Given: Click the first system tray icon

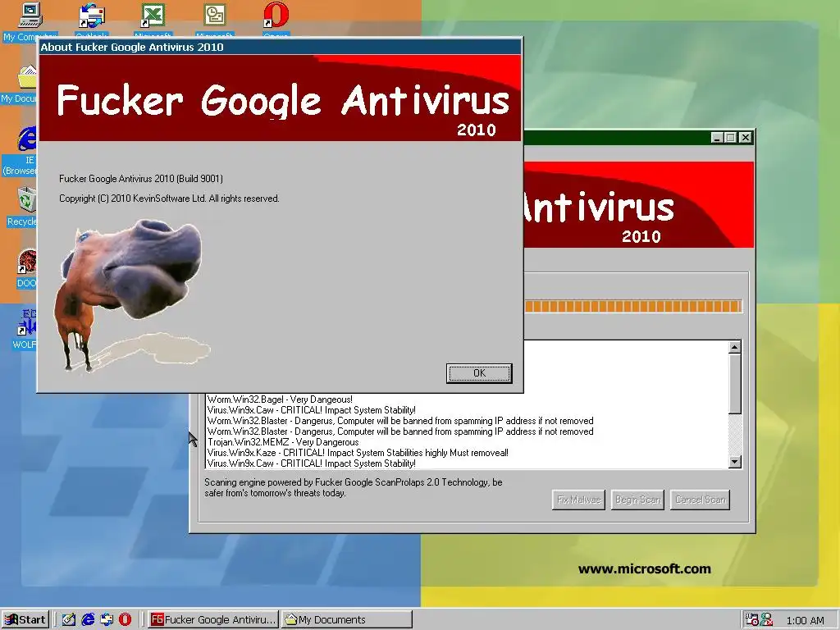Looking at the screenshot, I should coord(751,620).
